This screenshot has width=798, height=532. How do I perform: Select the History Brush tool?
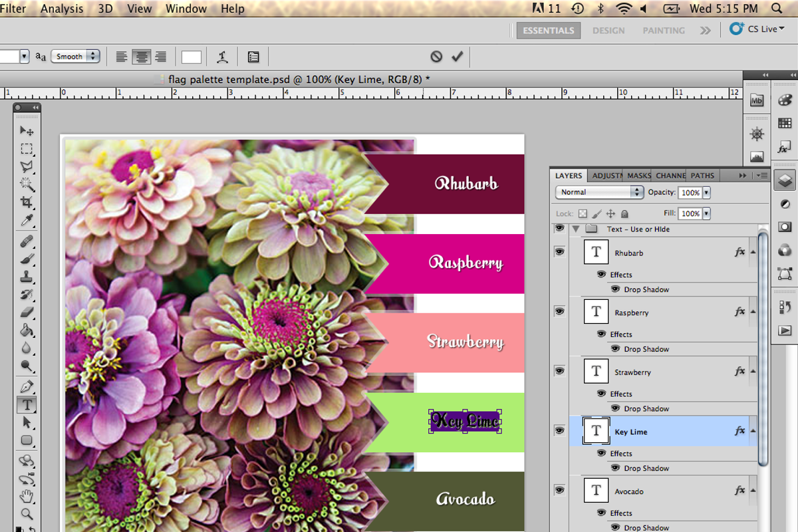coord(27,294)
